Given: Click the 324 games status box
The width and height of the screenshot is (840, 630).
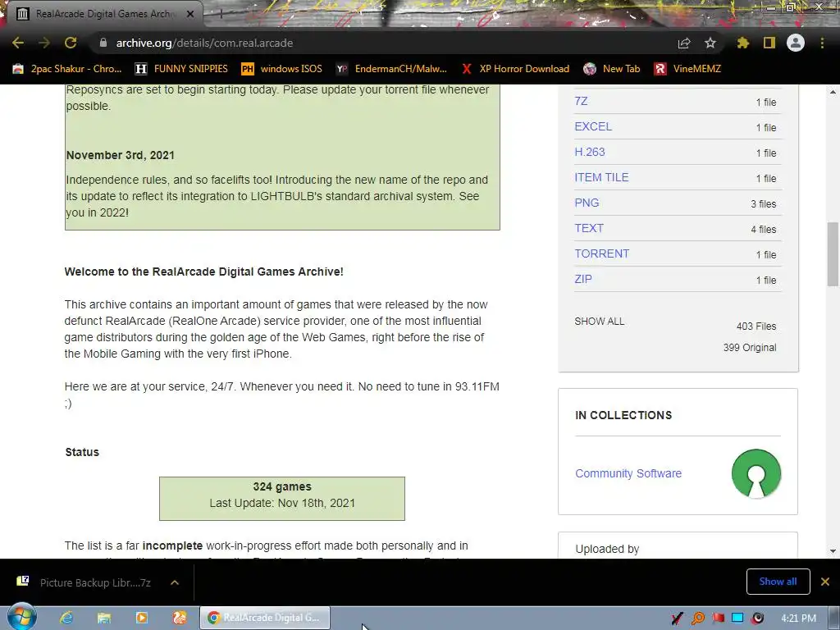Looking at the screenshot, I should point(282,498).
